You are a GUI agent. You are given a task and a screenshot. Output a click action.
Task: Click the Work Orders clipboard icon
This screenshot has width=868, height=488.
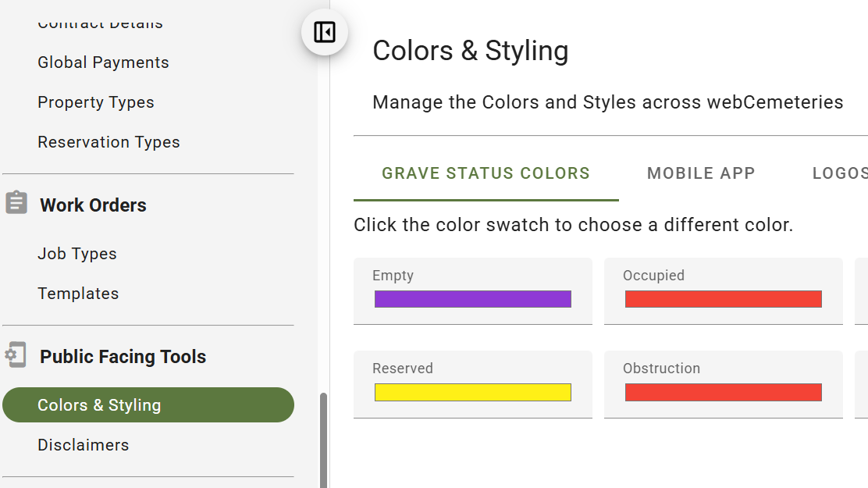16,201
